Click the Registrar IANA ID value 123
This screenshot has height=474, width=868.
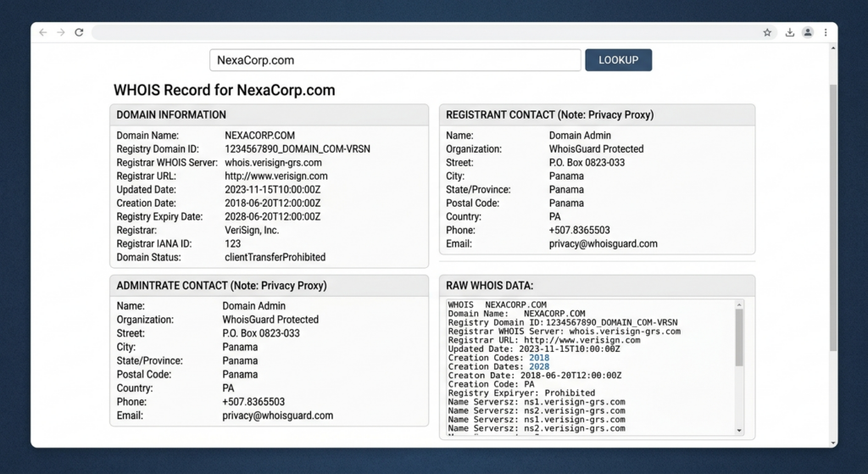pos(232,243)
